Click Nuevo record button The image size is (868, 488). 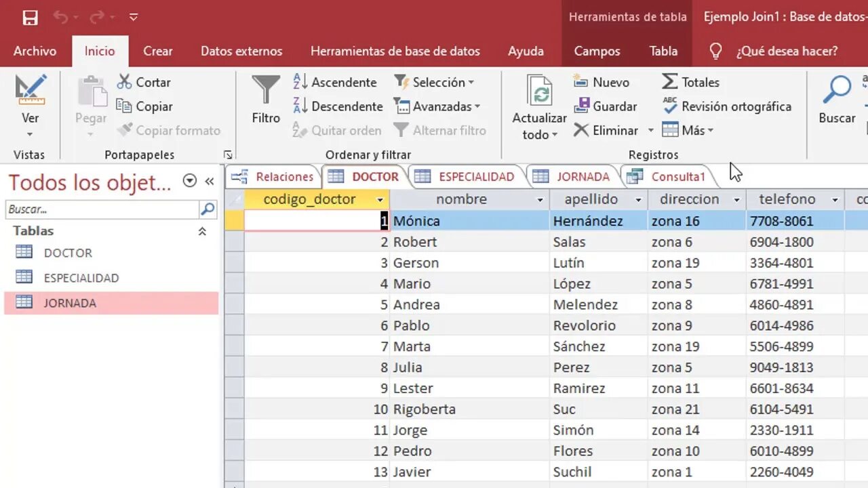tap(601, 82)
